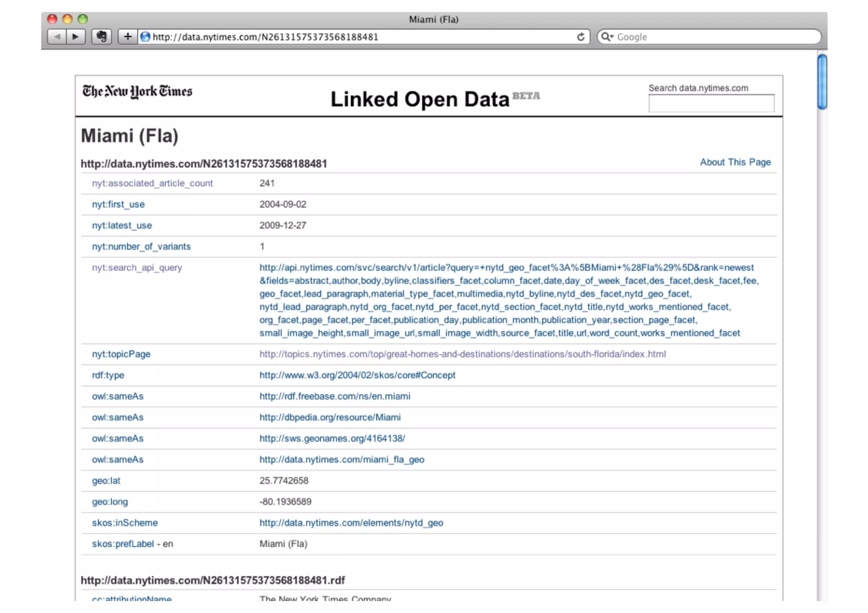This screenshot has height=613, width=868.
Task: Open the sws.geonames.org sameAs link
Action: (332, 438)
